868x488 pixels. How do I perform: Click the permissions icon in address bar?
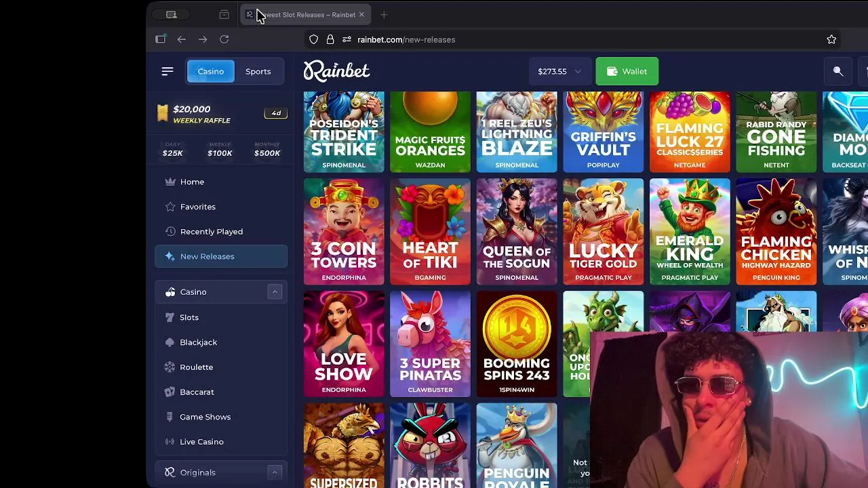[x=347, y=39]
